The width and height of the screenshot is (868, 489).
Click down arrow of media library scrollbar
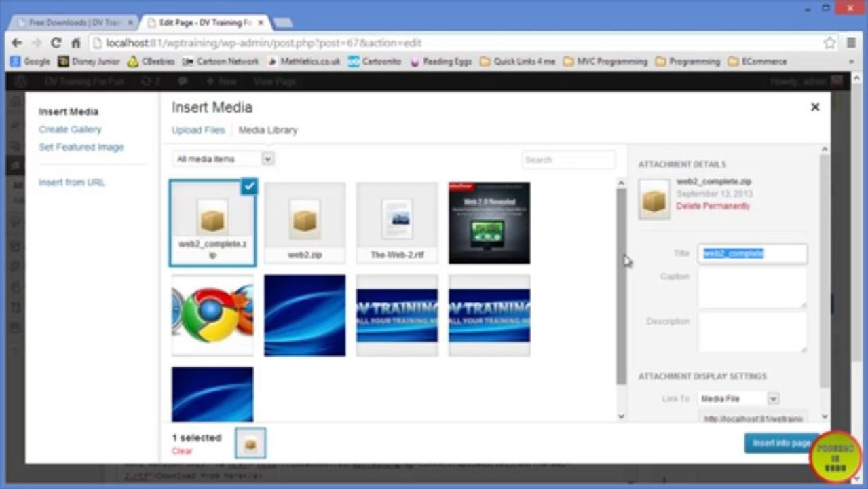(x=621, y=416)
